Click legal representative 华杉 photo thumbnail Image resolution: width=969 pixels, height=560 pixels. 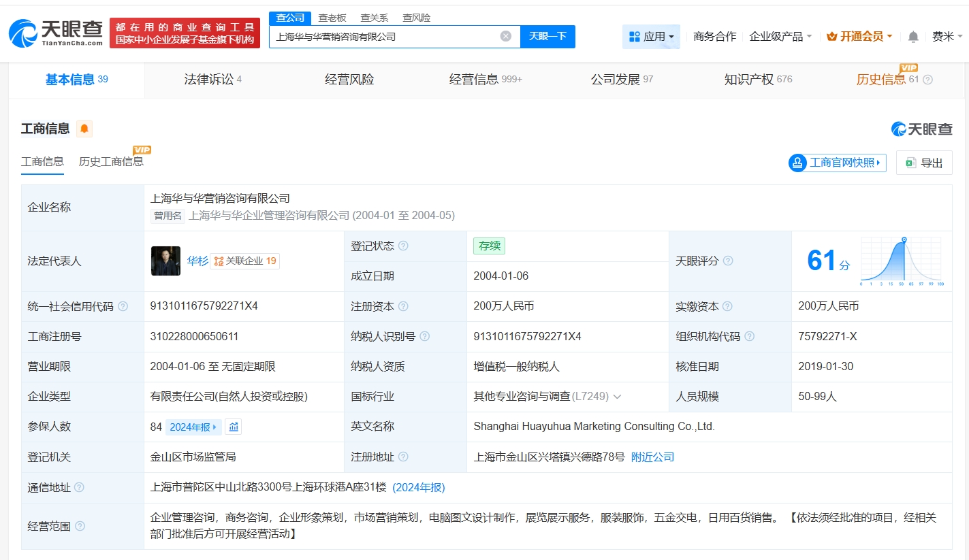[x=165, y=261]
